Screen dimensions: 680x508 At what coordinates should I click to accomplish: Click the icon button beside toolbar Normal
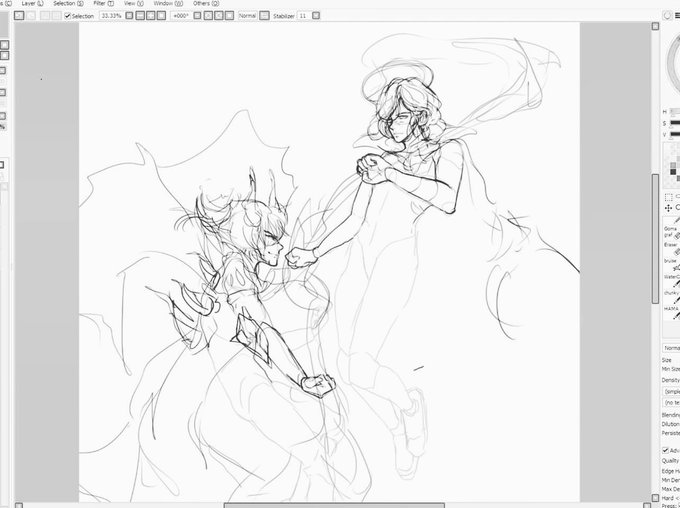pyautogui.click(x=264, y=16)
